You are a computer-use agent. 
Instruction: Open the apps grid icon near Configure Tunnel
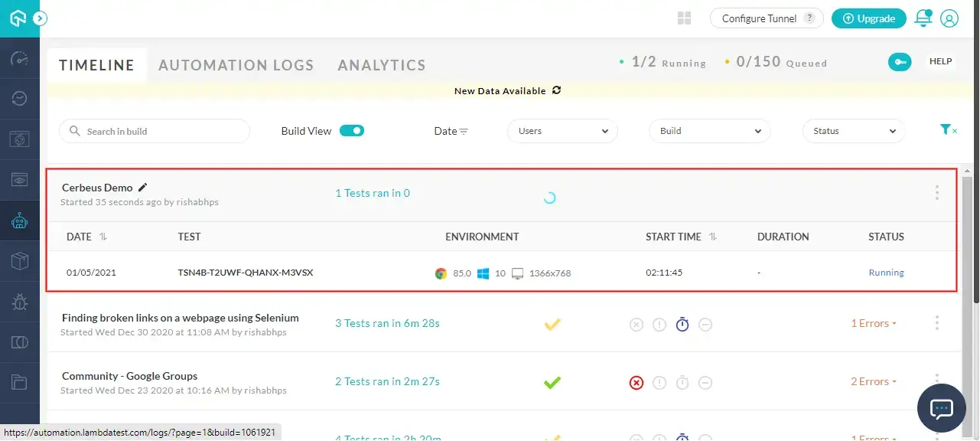683,18
